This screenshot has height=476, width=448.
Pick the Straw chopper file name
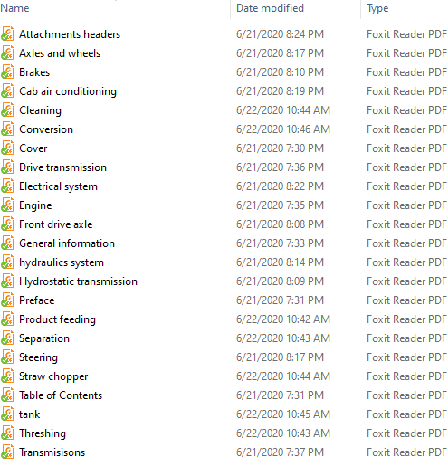coord(53,376)
